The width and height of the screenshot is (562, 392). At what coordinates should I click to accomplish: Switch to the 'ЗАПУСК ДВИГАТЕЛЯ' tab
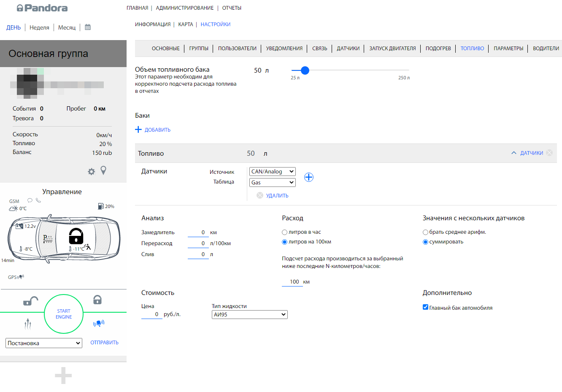392,49
